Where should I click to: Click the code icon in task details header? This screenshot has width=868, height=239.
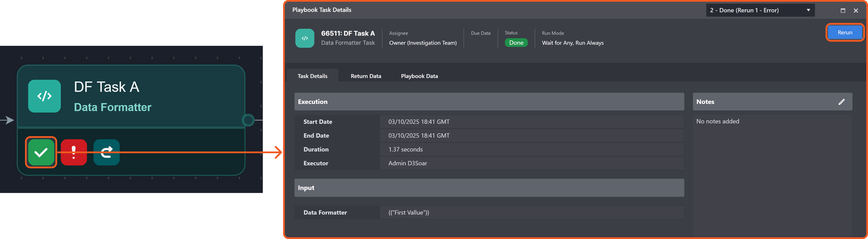coord(305,38)
